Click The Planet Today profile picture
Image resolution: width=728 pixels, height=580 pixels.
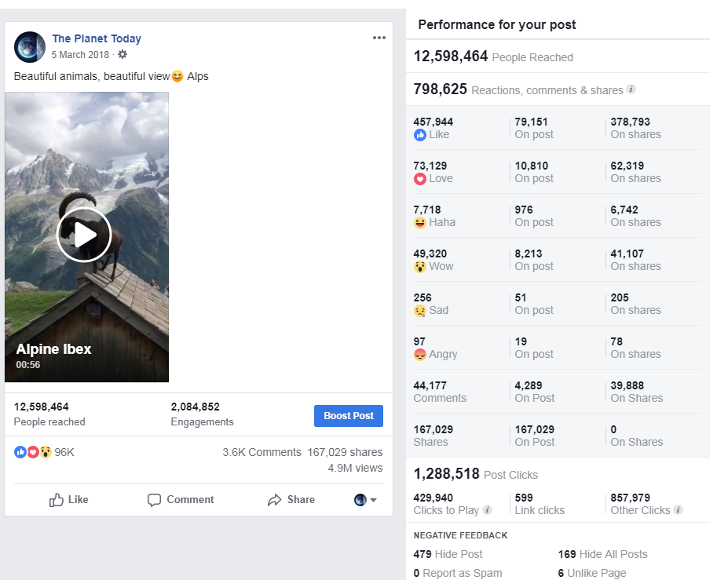(30, 47)
